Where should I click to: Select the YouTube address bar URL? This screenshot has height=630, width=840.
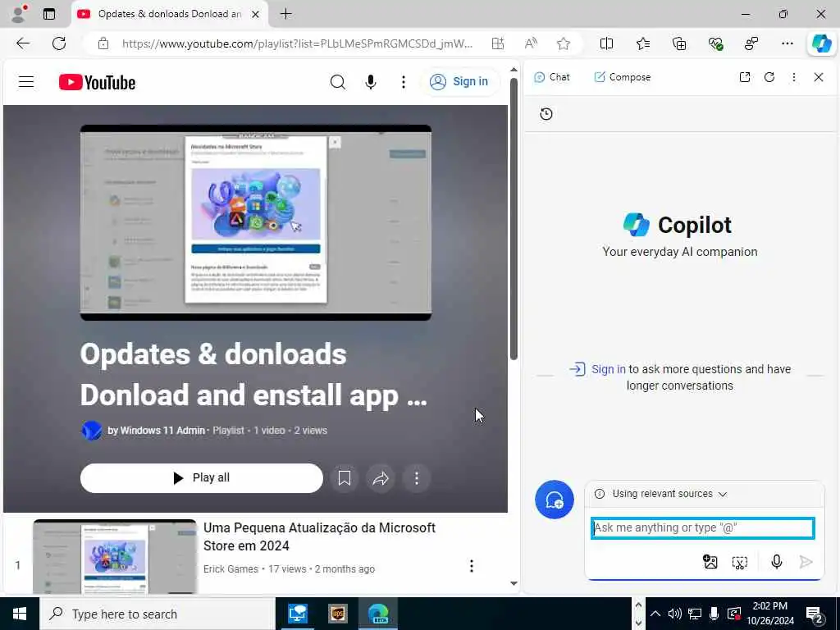pyautogui.click(x=297, y=43)
